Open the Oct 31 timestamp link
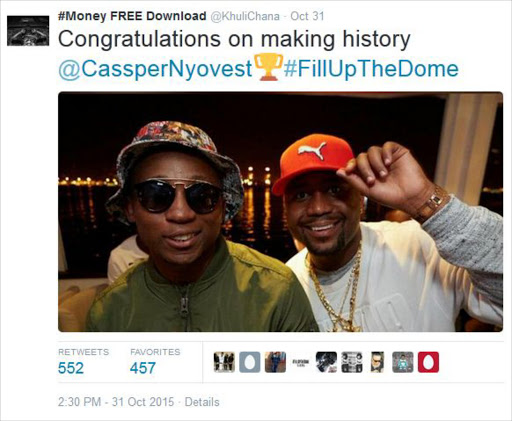Screen dimensions: 512x421 307,16
